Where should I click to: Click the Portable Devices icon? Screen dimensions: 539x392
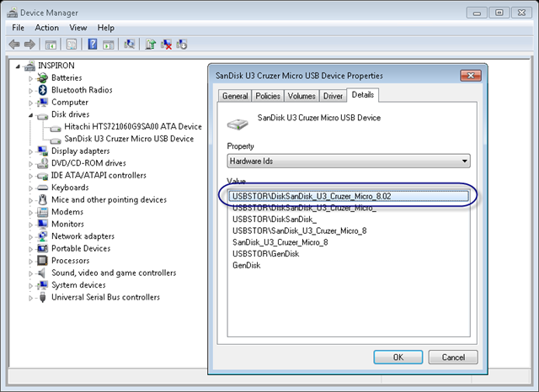point(42,248)
